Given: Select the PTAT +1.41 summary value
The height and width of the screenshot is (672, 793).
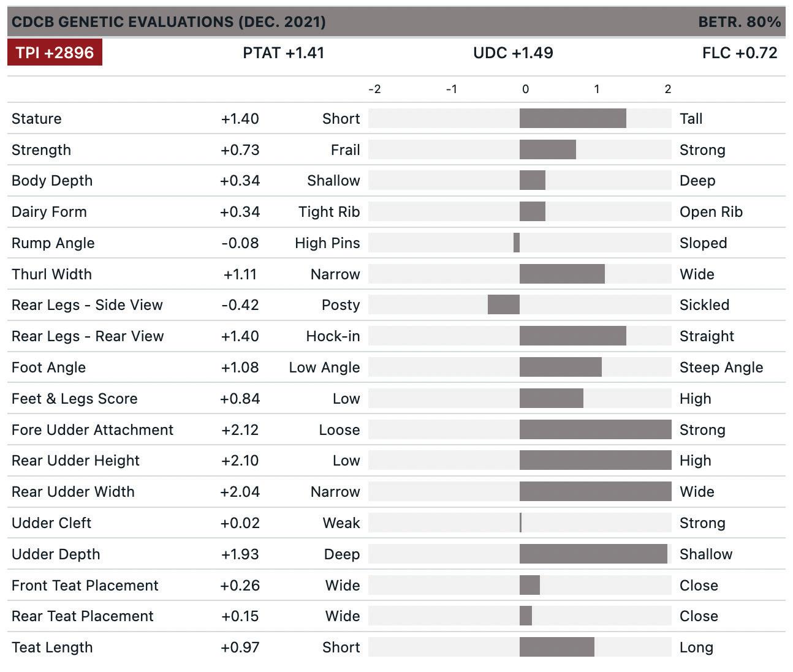Looking at the screenshot, I should [283, 53].
